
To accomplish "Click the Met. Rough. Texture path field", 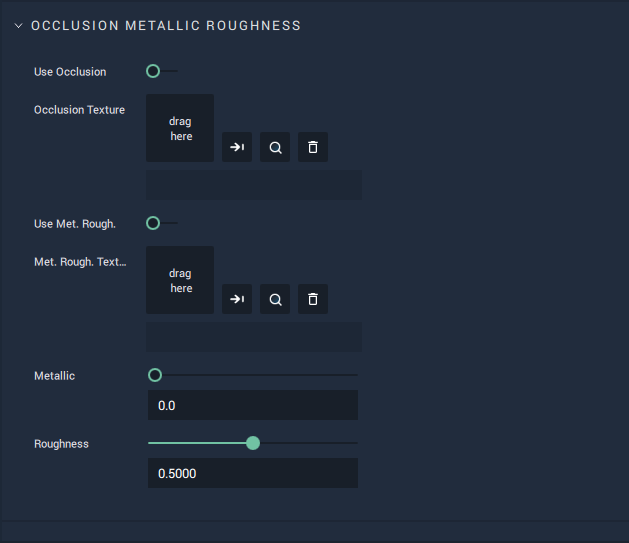I will pos(254,337).
